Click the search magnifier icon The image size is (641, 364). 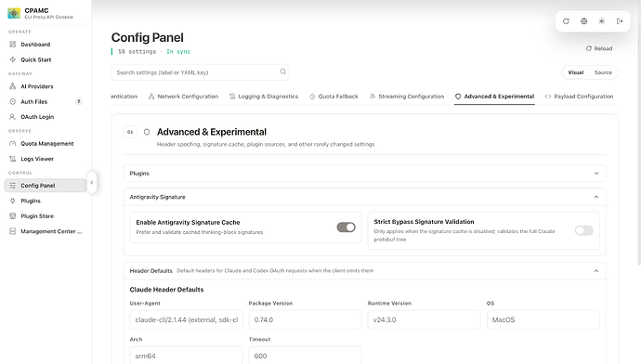[x=283, y=71]
